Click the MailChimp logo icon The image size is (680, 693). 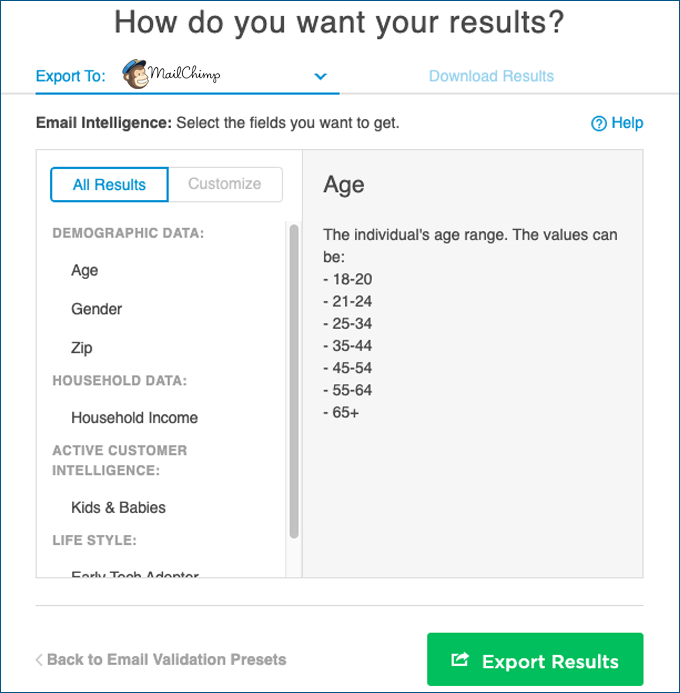(x=135, y=74)
